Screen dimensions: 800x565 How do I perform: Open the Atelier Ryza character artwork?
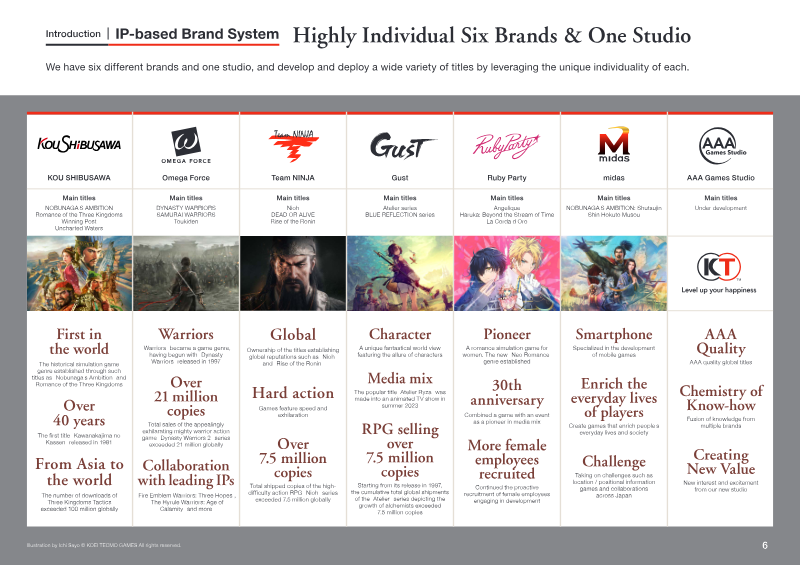click(400, 273)
